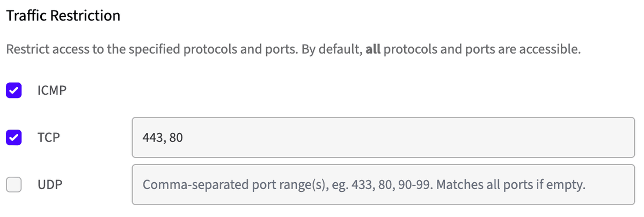Click the empty square box beside UDP

click(13, 185)
